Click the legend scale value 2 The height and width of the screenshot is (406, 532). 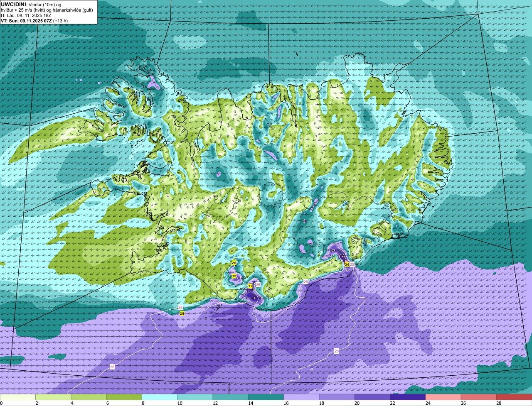click(36, 403)
